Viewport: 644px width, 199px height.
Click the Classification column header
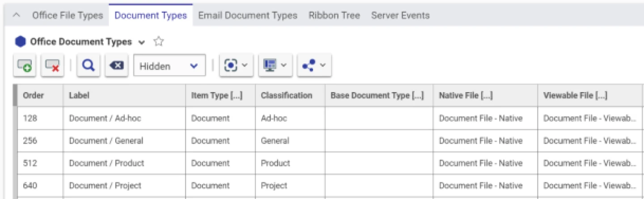(290, 95)
